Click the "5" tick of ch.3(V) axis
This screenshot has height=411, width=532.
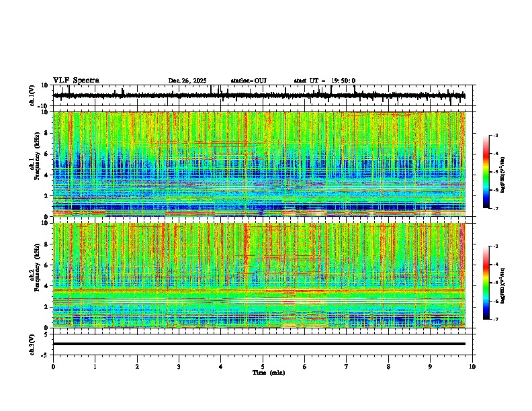pyautogui.click(x=47, y=334)
